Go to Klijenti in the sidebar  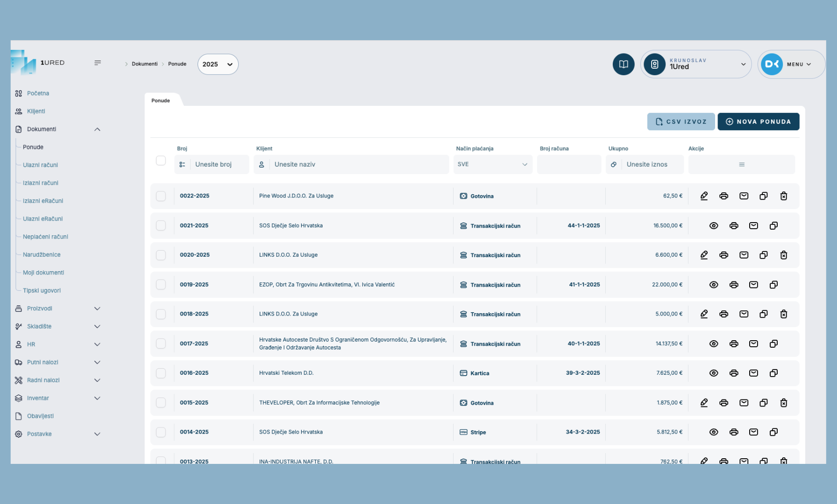point(36,112)
